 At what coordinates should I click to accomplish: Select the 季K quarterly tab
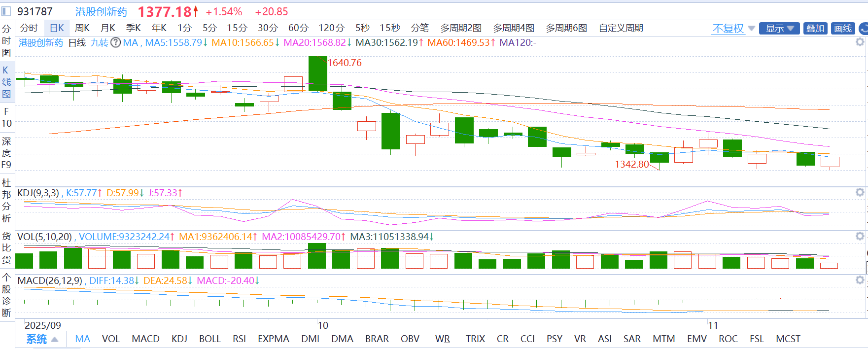tap(133, 28)
